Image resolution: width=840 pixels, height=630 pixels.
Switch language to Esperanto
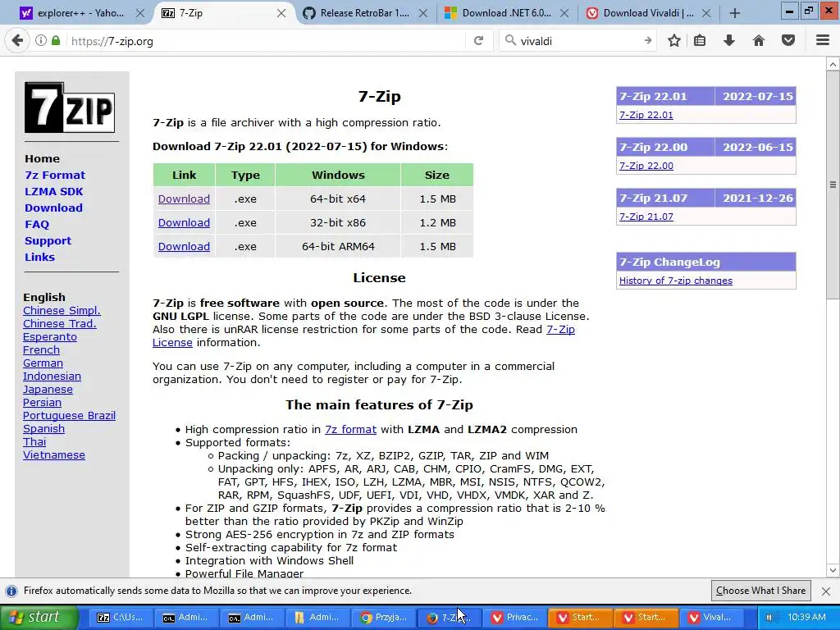point(50,337)
